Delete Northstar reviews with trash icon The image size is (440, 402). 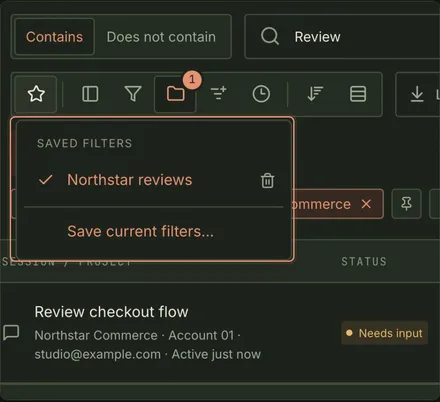coord(267,180)
